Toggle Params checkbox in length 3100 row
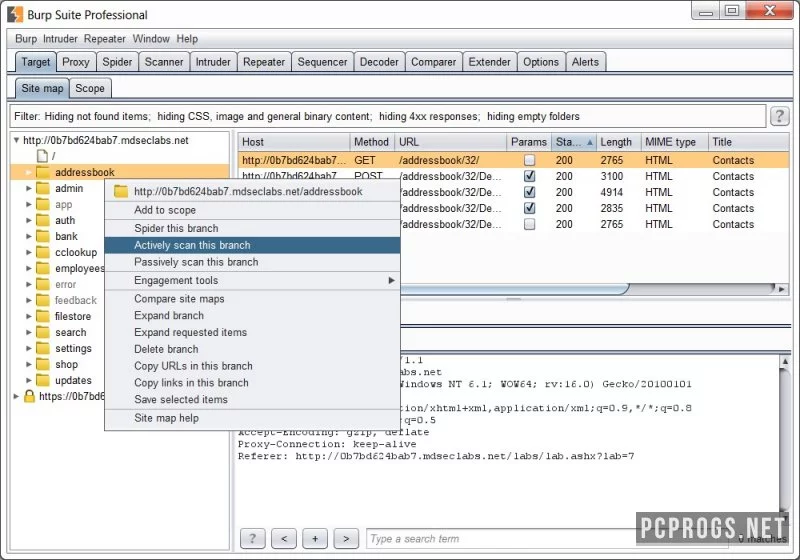Viewport: 800px width, 560px height. pos(530,176)
